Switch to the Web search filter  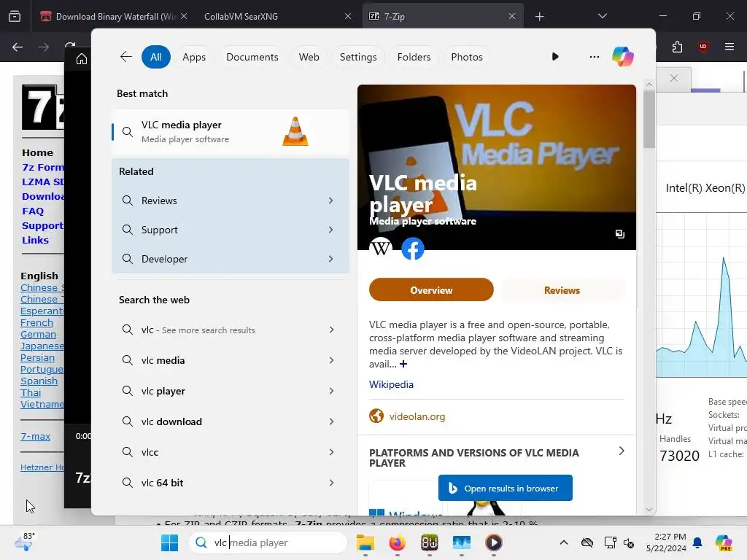click(x=309, y=57)
